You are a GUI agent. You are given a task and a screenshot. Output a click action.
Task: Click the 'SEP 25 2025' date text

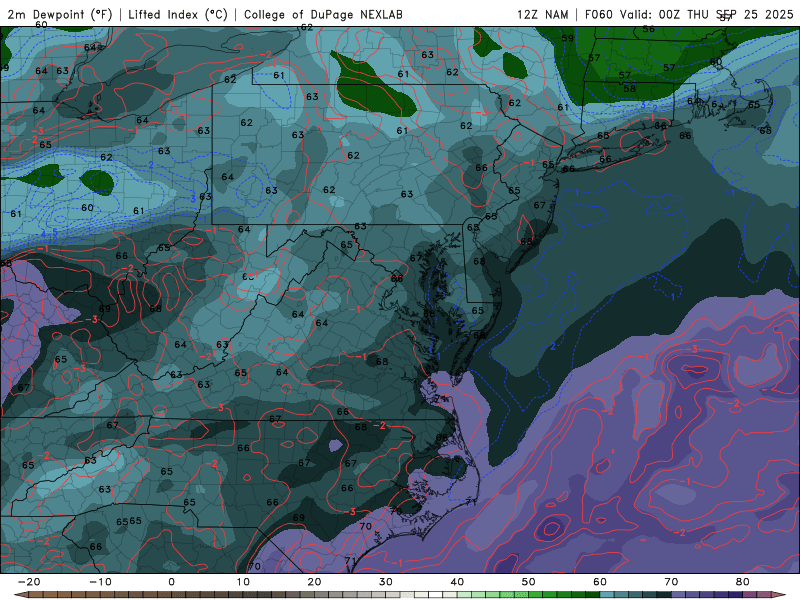pos(754,14)
